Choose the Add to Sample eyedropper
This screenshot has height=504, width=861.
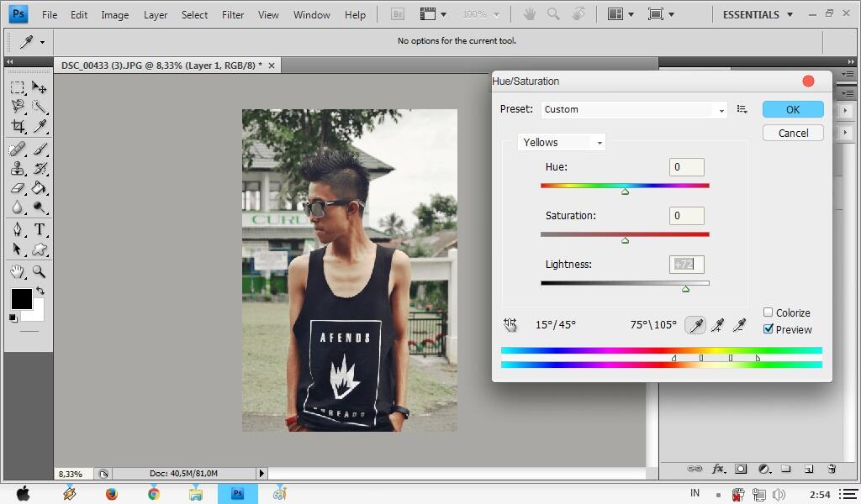(x=717, y=325)
